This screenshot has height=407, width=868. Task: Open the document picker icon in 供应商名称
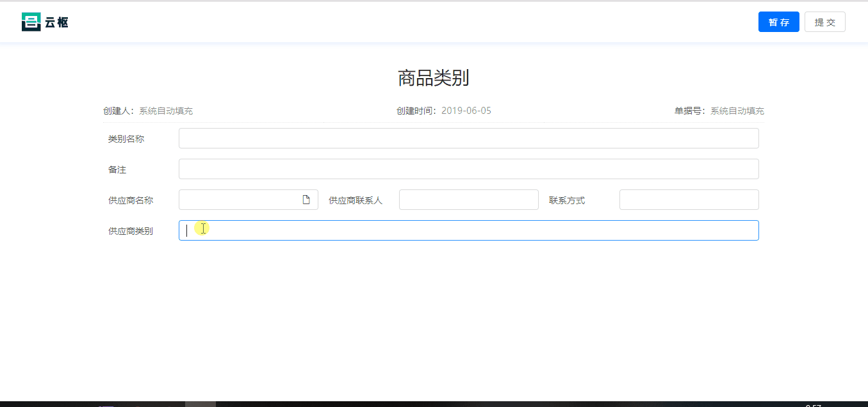[x=306, y=200]
